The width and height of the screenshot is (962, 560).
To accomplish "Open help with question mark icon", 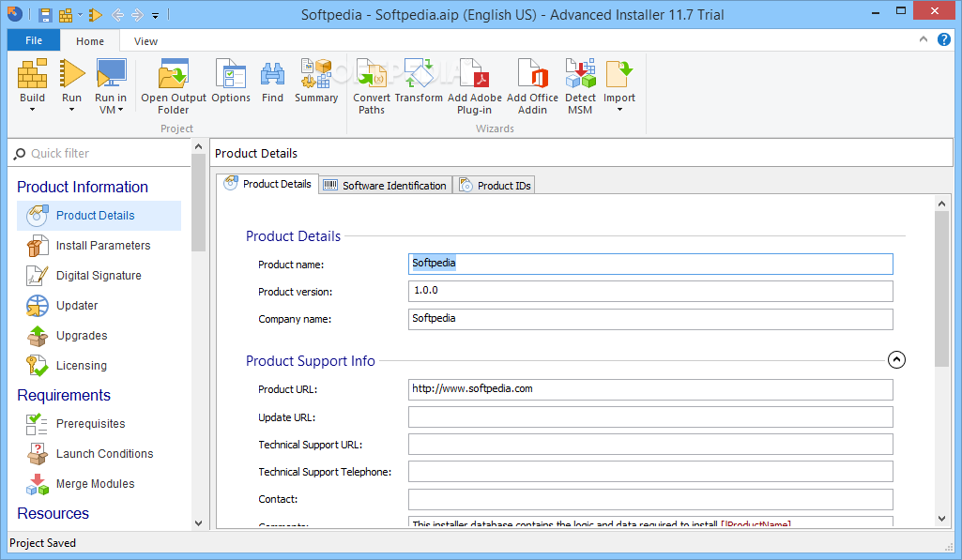I will (943, 40).
